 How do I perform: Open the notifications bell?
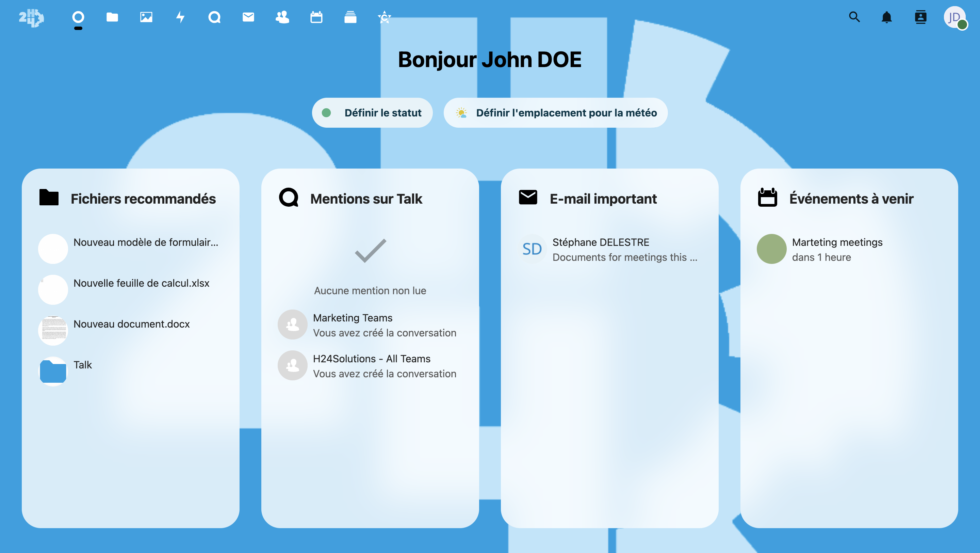coord(886,17)
